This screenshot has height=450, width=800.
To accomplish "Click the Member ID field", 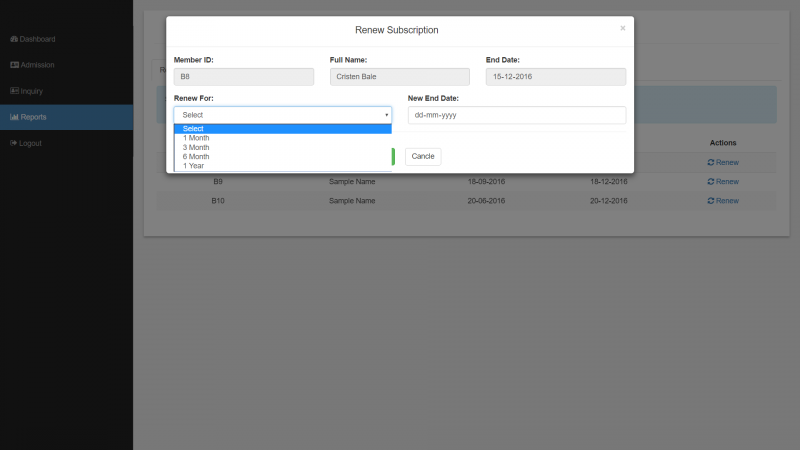I will [244, 76].
